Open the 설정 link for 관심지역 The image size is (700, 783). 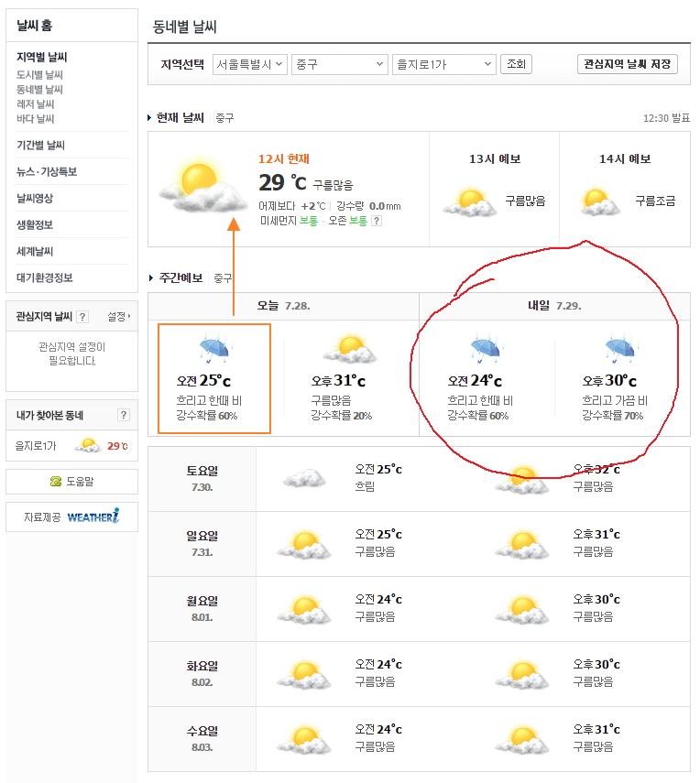pyautogui.click(x=118, y=317)
